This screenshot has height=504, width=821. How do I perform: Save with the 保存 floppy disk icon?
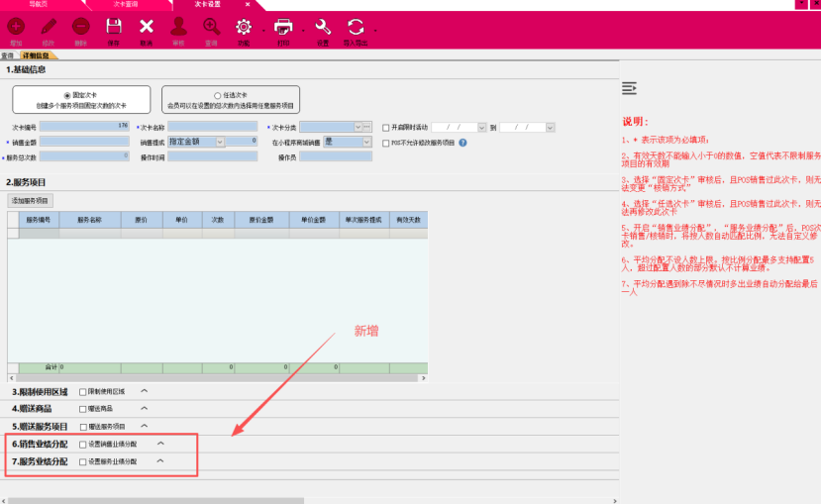(x=114, y=26)
